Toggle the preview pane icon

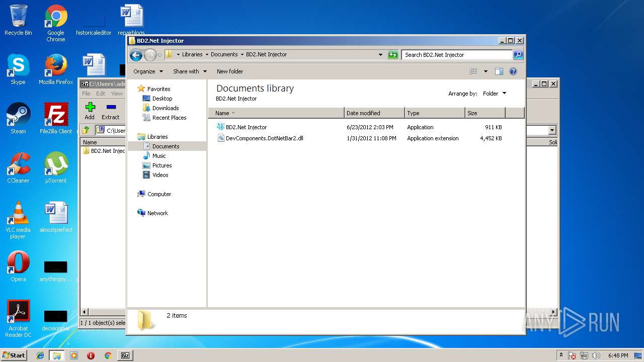(499, 71)
